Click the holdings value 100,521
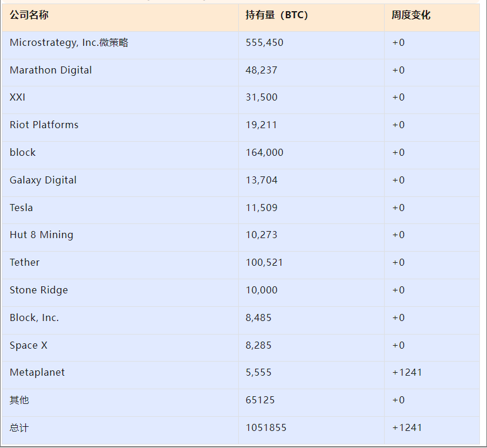The height and width of the screenshot is (448, 487). pos(264,262)
